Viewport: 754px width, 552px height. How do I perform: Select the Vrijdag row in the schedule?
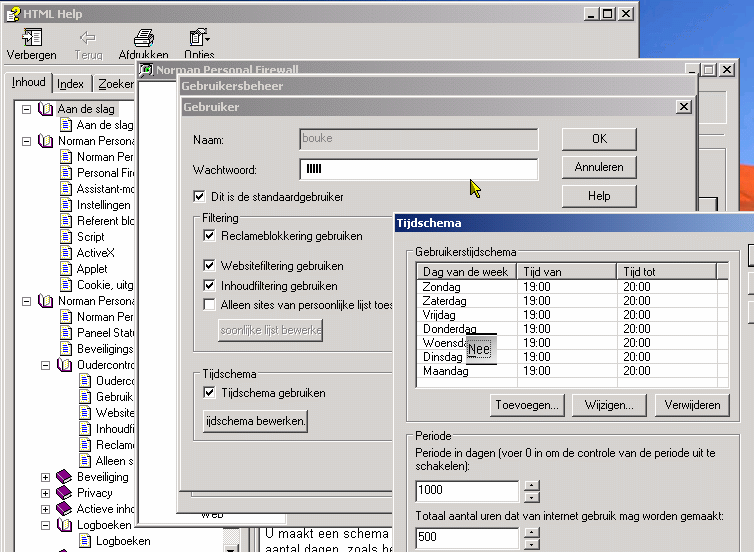coord(572,315)
